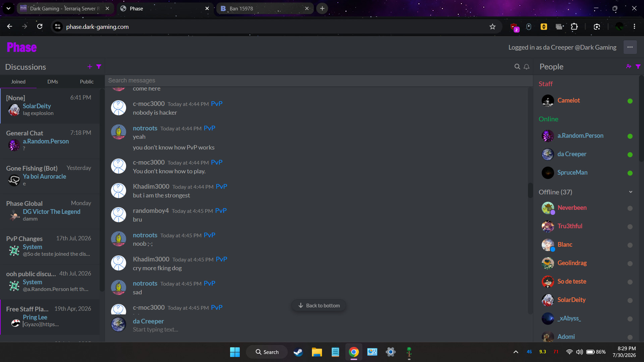Open the Gone Fishing (Bot) discussion

tap(50, 176)
